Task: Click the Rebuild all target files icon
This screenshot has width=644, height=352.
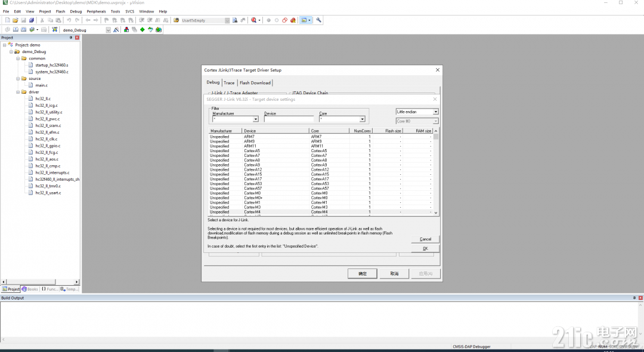Action: click(x=23, y=30)
